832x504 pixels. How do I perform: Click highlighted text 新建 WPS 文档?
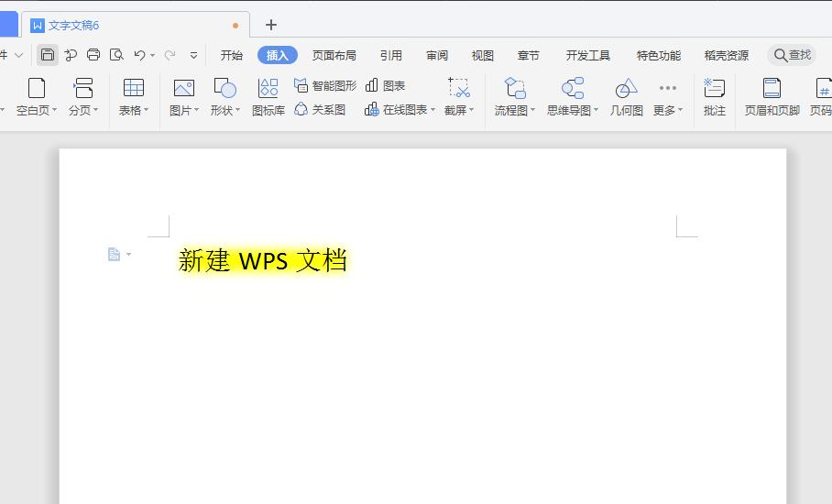263,260
